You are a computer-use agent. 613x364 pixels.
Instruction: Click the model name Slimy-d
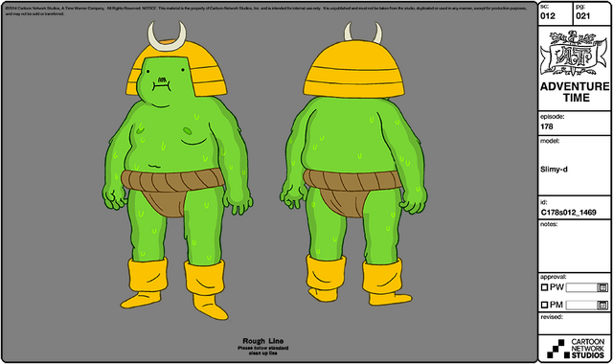tap(554, 170)
